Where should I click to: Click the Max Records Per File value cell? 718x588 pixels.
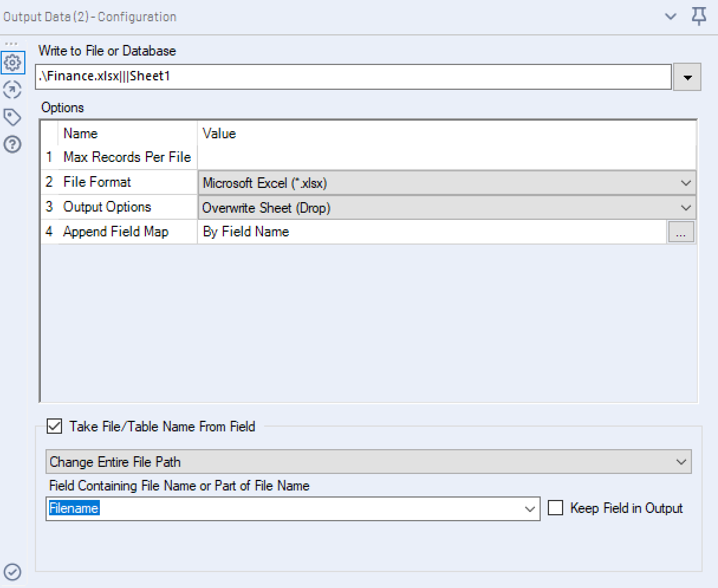click(x=446, y=158)
